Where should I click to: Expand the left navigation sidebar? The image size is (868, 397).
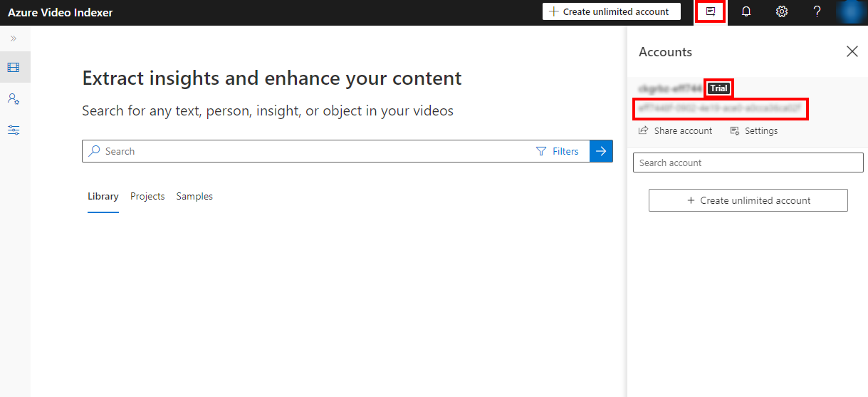[x=14, y=38]
